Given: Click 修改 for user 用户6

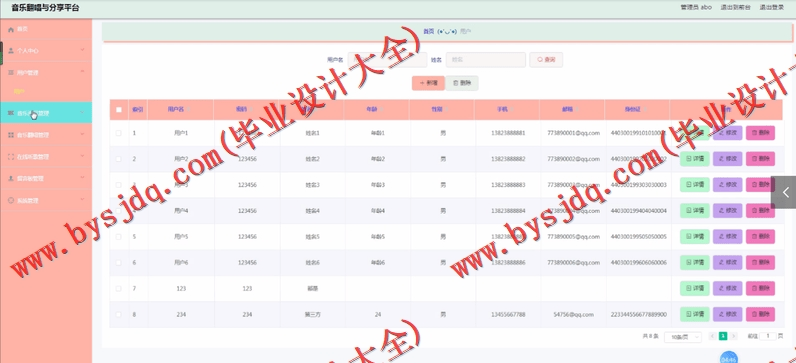Looking at the screenshot, I should click(727, 262).
